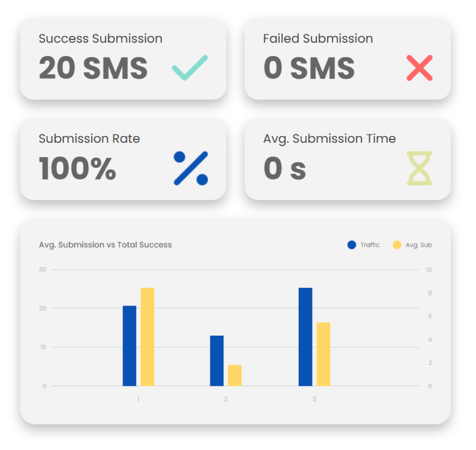The width and height of the screenshot is (476, 450).
Task: Select the Avg. Submission Time card
Action: pyautogui.click(x=348, y=159)
